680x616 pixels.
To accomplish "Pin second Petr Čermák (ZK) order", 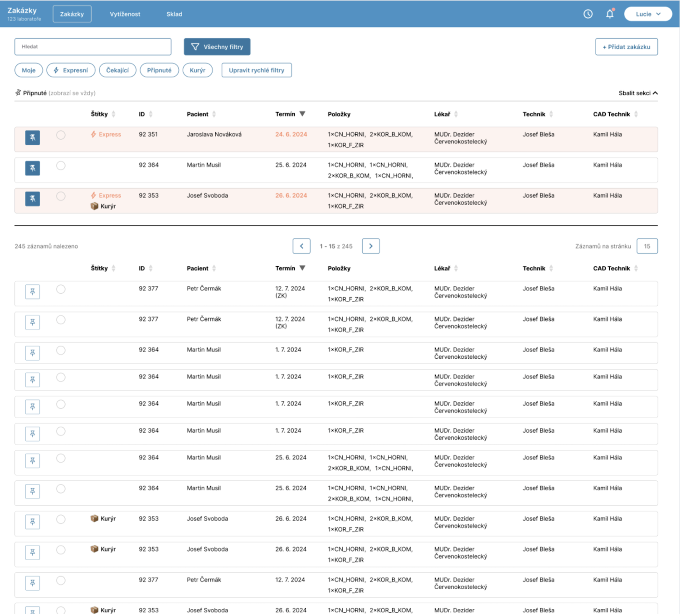I will pyautogui.click(x=33, y=323).
